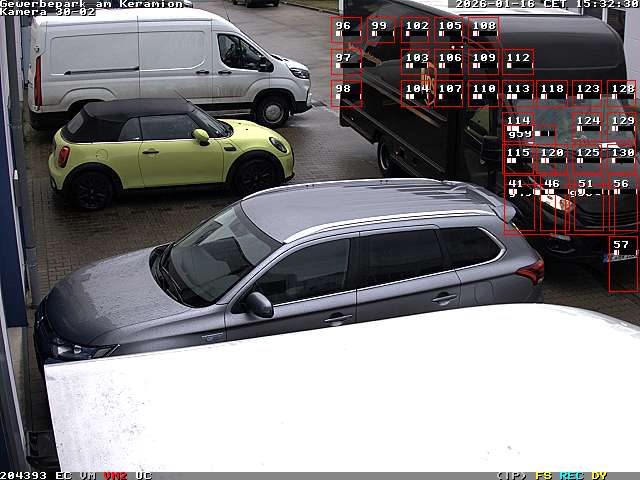Click the yellow FS status indicator
The image size is (640, 480).
543,475
